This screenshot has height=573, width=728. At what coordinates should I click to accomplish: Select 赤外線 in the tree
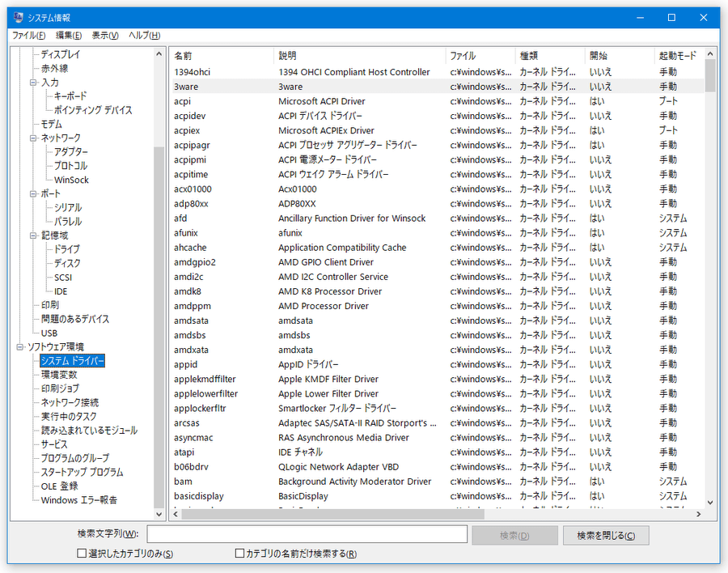[x=55, y=68]
